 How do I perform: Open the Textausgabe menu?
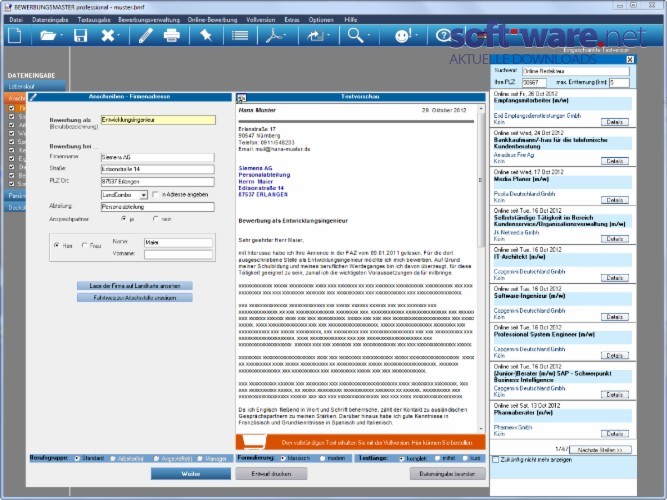click(x=94, y=20)
